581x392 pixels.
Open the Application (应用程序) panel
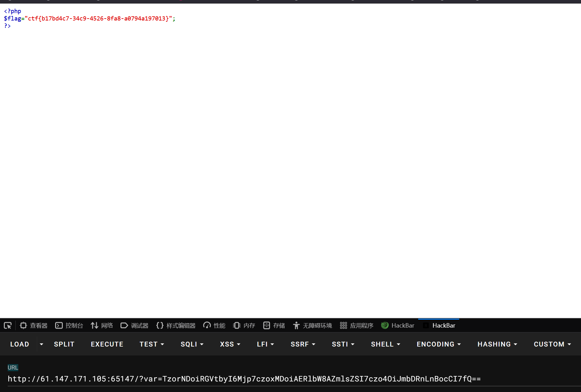(357, 325)
